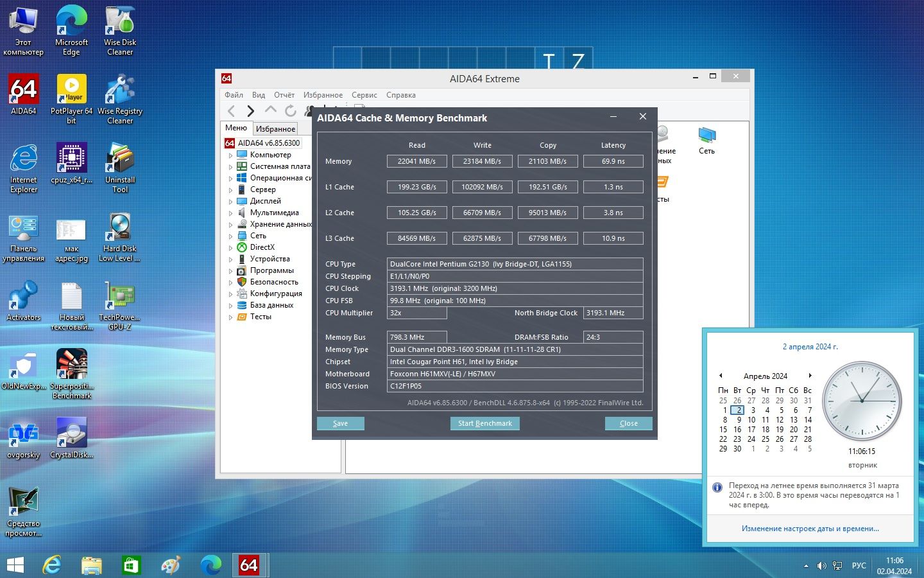Click the CPU Type value field
The height and width of the screenshot is (578, 924).
coord(515,264)
